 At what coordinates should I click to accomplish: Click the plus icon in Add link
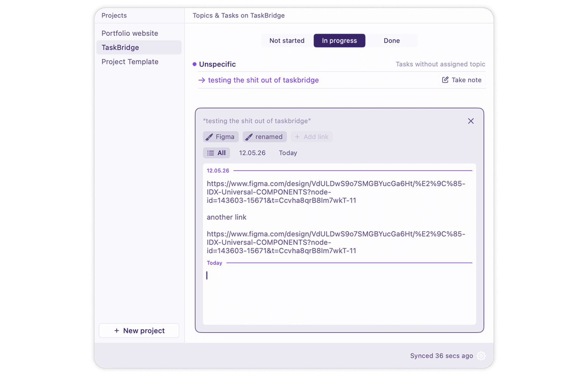click(x=297, y=137)
